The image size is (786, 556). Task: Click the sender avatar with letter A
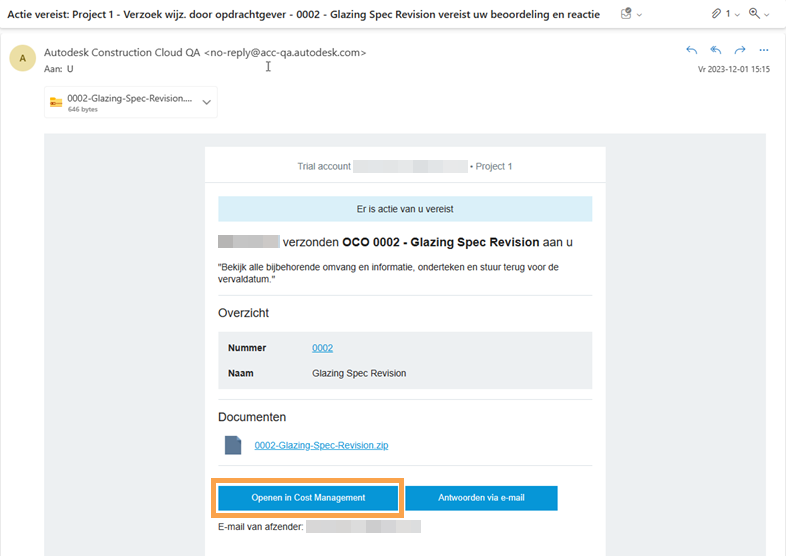(x=23, y=58)
